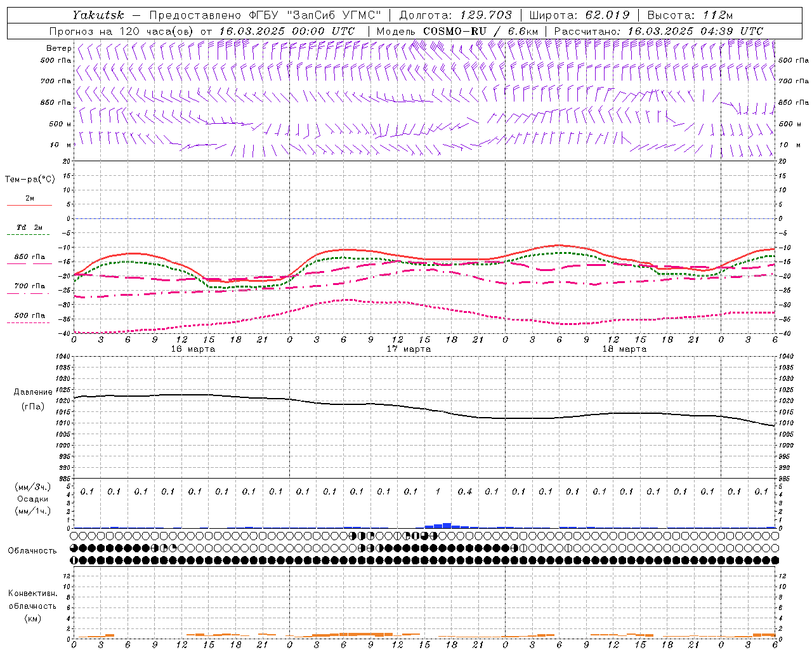
Task: Click the Ветер wind panel label
Action: (58, 48)
